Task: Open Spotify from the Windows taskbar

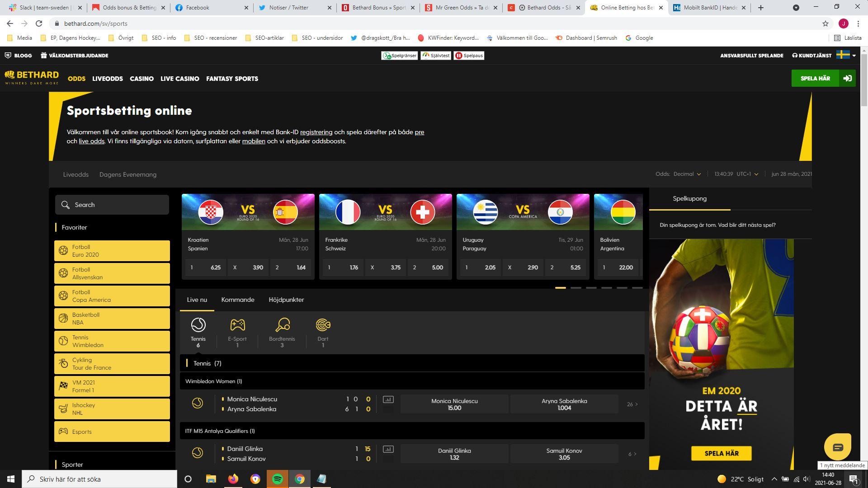Action: point(278,479)
